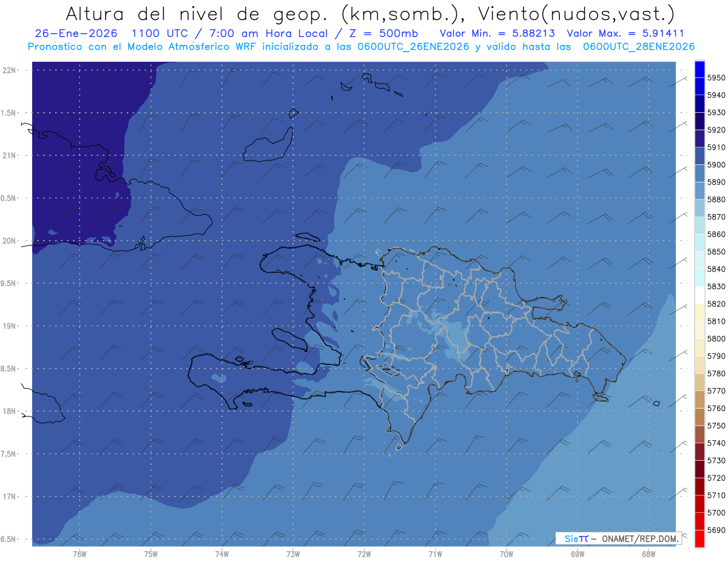This screenshot has height=562, width=728.
Task: Click the 5950 legend value
Action: click(716, 78)
